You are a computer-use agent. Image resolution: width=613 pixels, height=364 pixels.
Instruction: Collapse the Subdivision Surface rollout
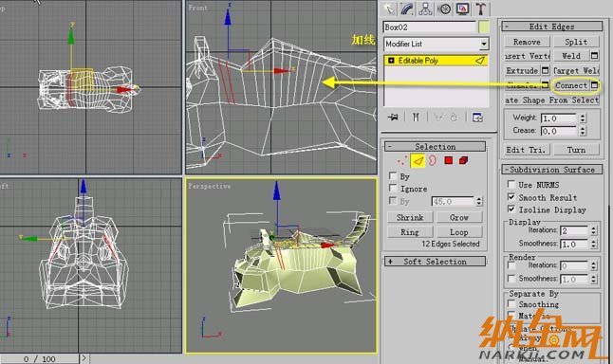pyautogui.click(x=552, y=170)
